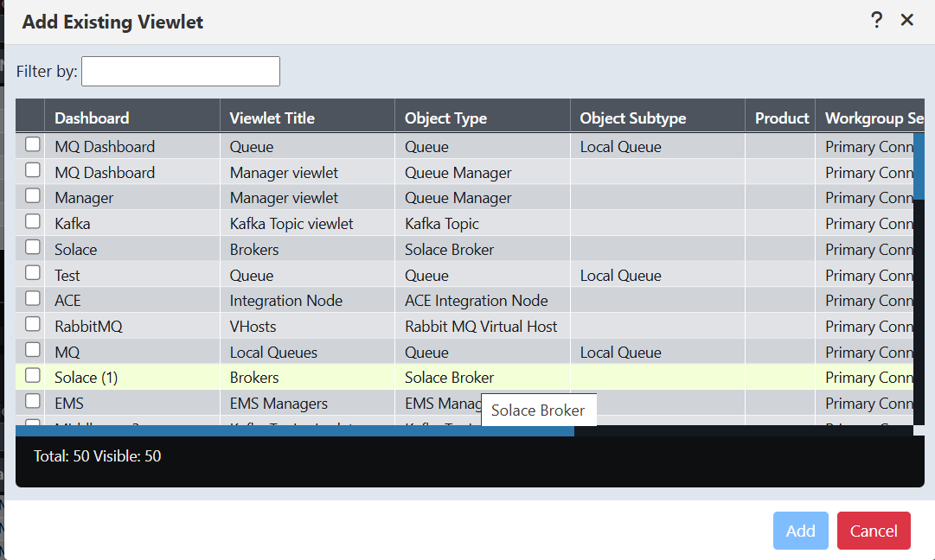Sort by Workgroup Server column header
Screen dimensions: 935x560
pyautogui.click(x=870, y=118)
